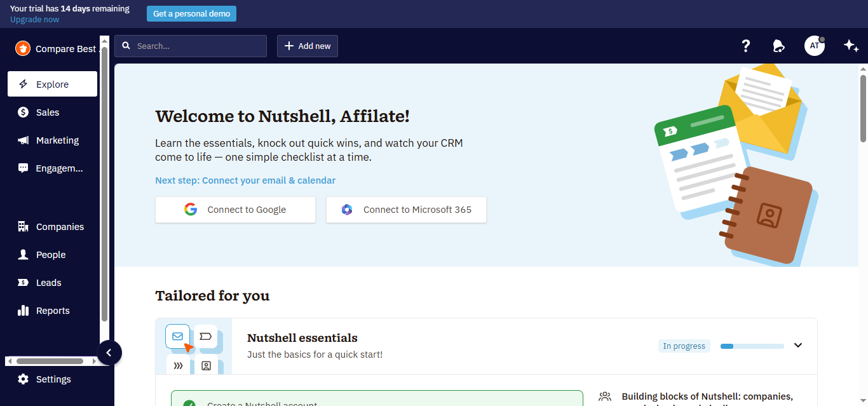Click the In progress status badge
Screen dimensions: 868x406
684,346
